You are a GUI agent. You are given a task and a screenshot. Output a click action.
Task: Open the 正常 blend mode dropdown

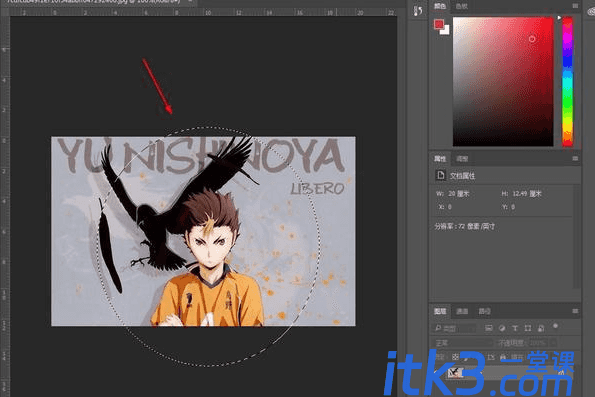click(x=463, y=343)
